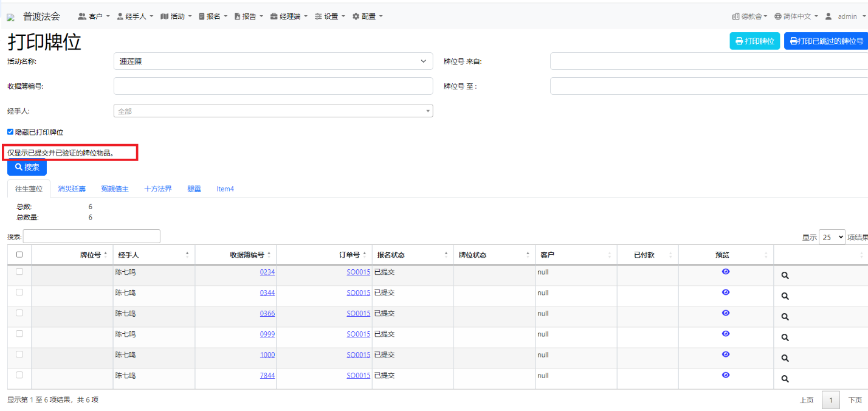The width and height of the screenshot is (868, 411).
Task: Toggle the select-all checkbox in table header
Action: (19, 255)
